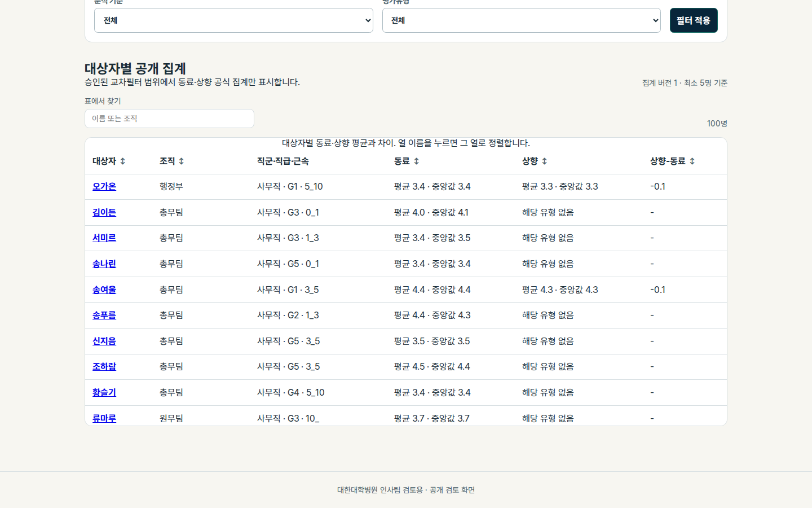Screen dimensions: 812x508
Task: Click 평균 3.3 · 중앙값 3.3 cell
Action: click(x=560, y=187)
